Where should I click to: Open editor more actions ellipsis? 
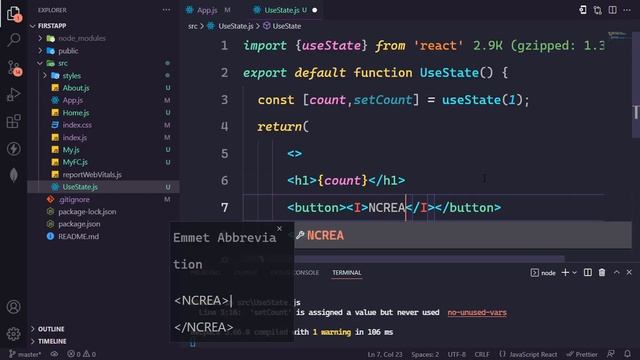627,10
